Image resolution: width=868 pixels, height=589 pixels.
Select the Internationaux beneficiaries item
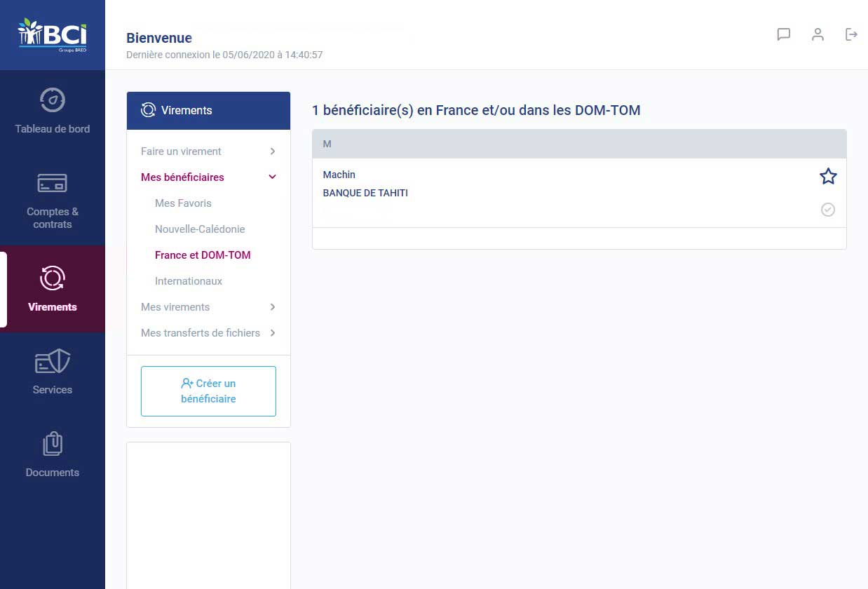pos(189,281)
